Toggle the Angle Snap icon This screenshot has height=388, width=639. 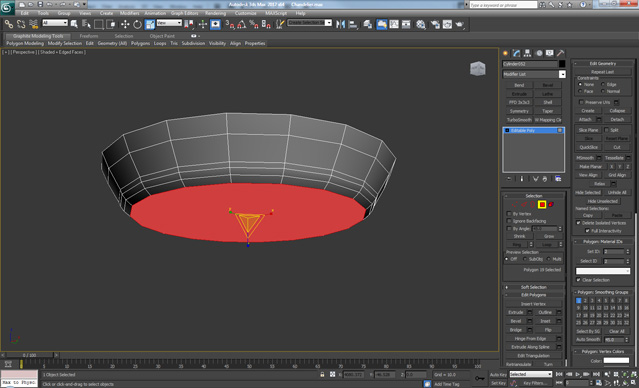[242, 24]
